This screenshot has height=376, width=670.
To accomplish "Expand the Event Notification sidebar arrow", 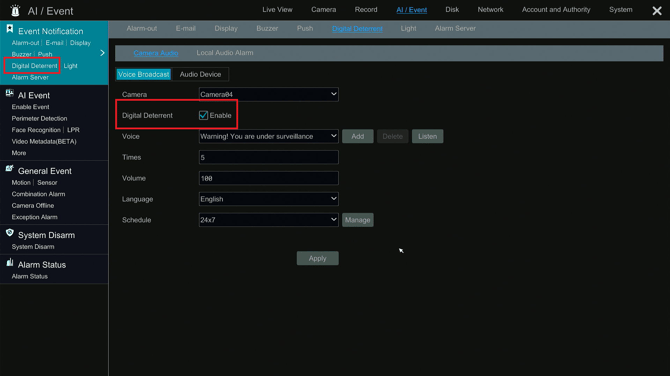I will (x=102, y=53).
